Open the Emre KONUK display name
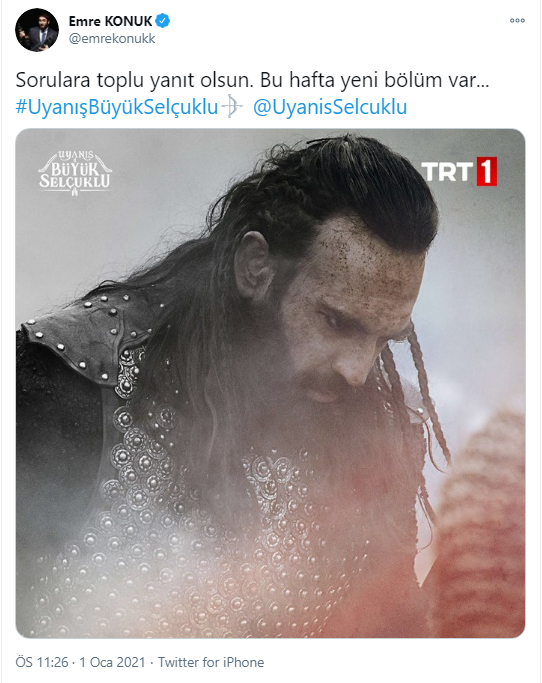 110,21
